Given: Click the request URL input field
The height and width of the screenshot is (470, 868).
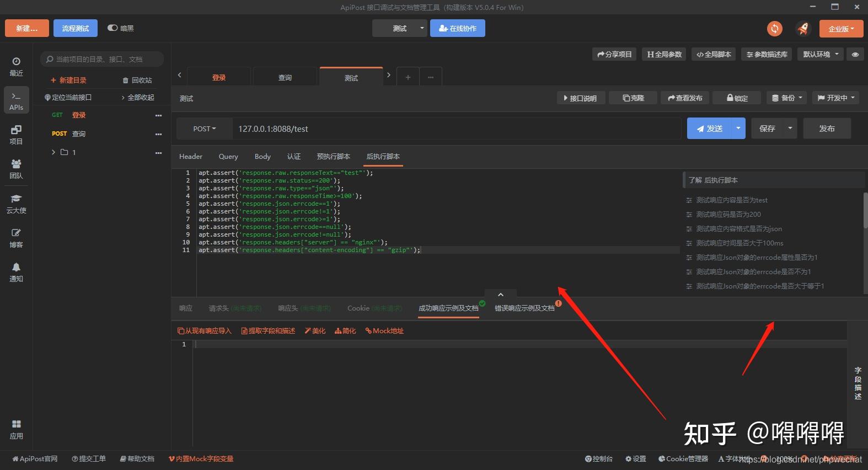Looking at the screenshot, I should (x=457, y=129).
